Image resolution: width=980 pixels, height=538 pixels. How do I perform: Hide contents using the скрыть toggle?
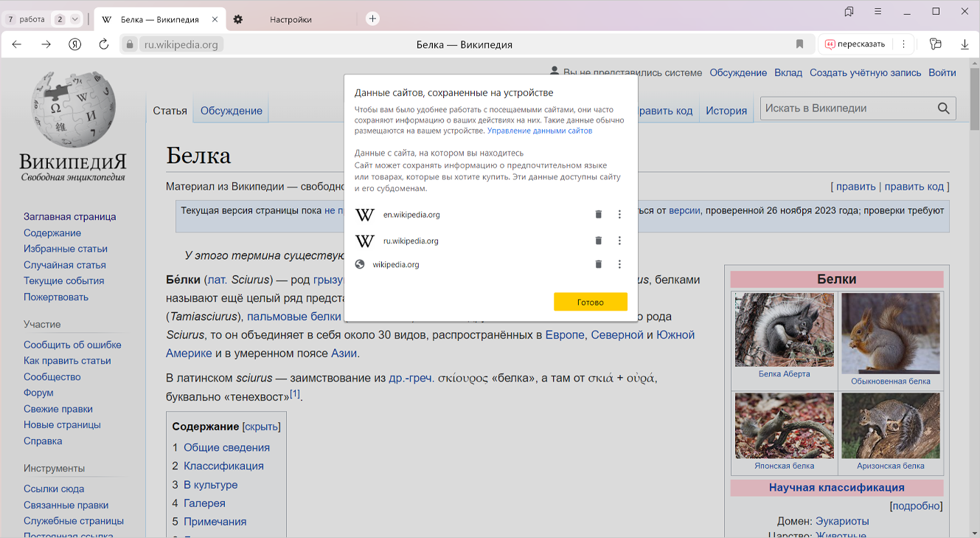(261, 427)
